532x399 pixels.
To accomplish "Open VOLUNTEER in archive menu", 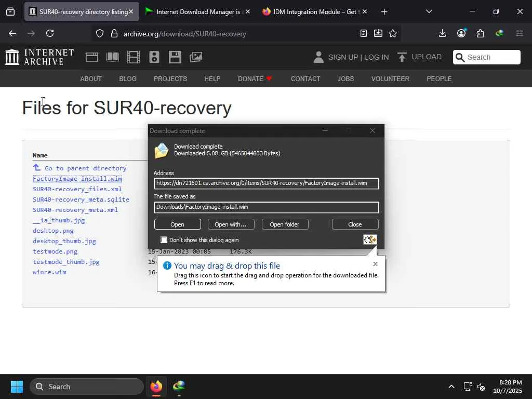I will coord(390,79).
